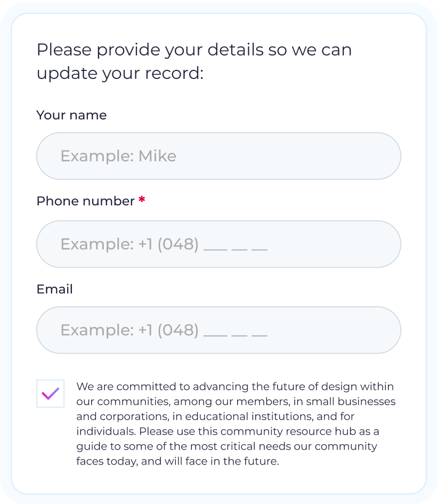Click the "Please provide your details" heading line
Viewport: 438px width, 504px height.
[194, 50]
